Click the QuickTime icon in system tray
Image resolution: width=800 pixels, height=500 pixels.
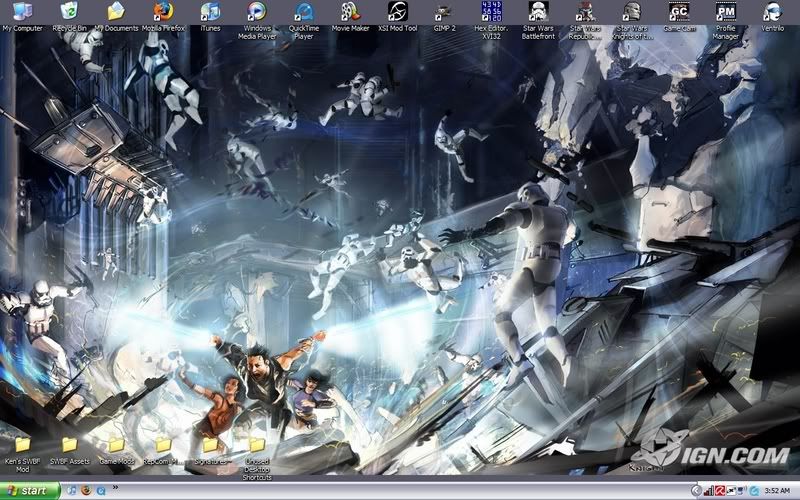click(754, 491)
